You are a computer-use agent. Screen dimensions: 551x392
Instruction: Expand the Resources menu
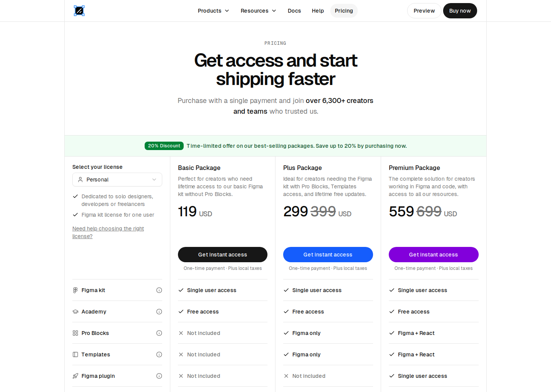tap(258, 11)
